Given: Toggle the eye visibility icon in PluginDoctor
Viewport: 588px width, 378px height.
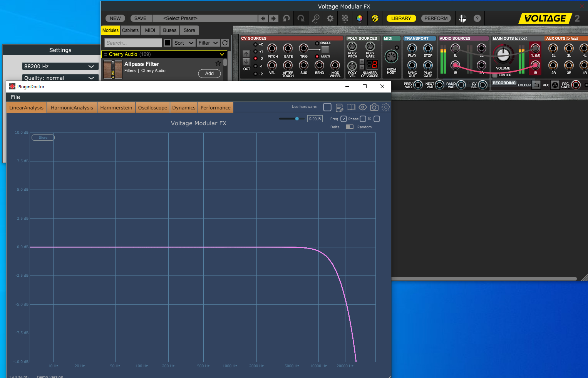Looking at the screenshot, I should [363, 107].
